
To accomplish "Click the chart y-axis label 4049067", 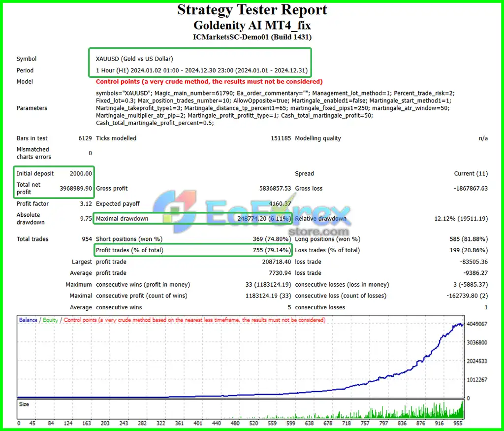I will pos(477,324).
